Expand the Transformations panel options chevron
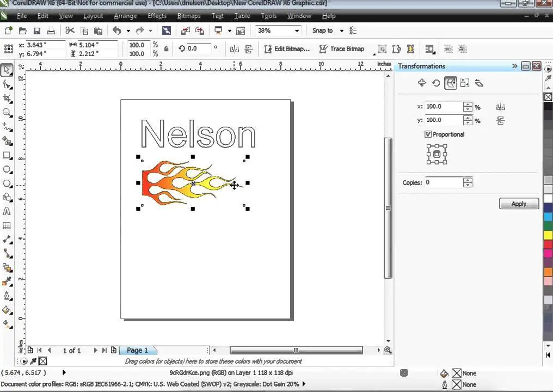Image resolution: width=553 pixels, height=392 pixels. (514, 66)
